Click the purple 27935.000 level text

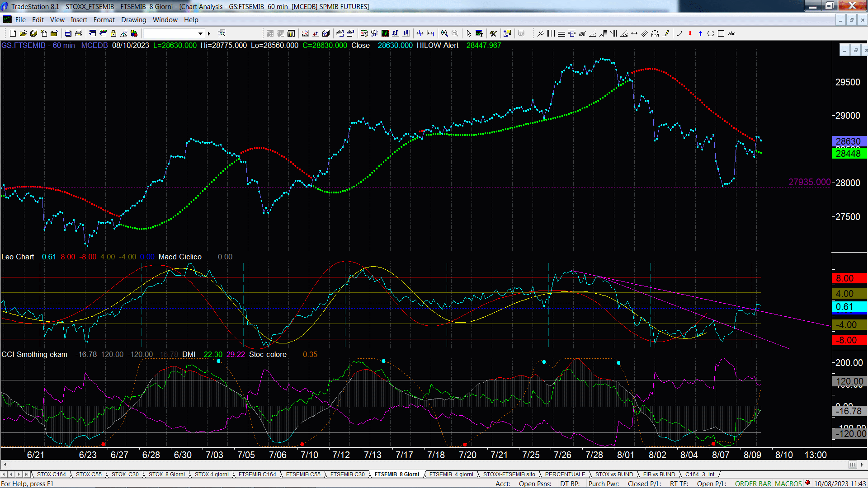click(809, 182)
